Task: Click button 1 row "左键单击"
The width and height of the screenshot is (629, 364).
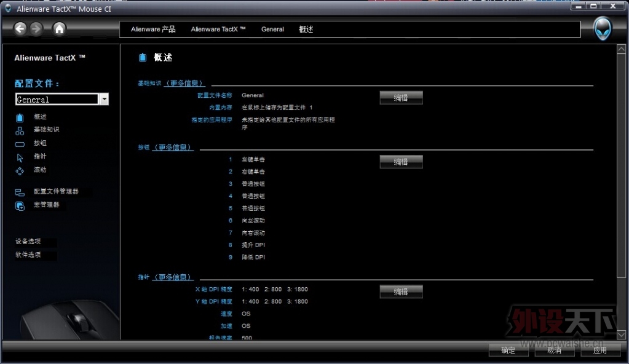Action: point(253,159)
